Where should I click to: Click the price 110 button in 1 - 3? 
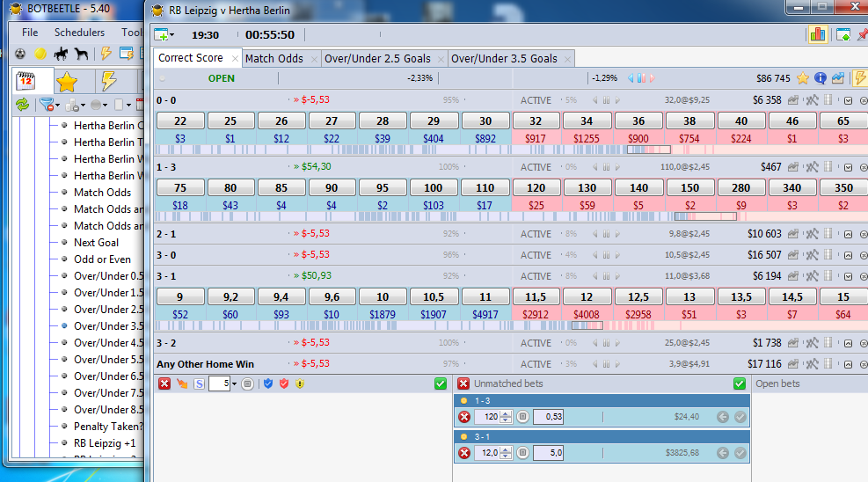point(485,187)
